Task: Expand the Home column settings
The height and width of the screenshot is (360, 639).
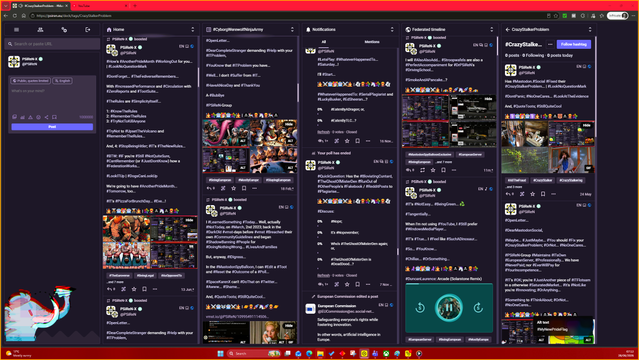Action: click(193, 29)
